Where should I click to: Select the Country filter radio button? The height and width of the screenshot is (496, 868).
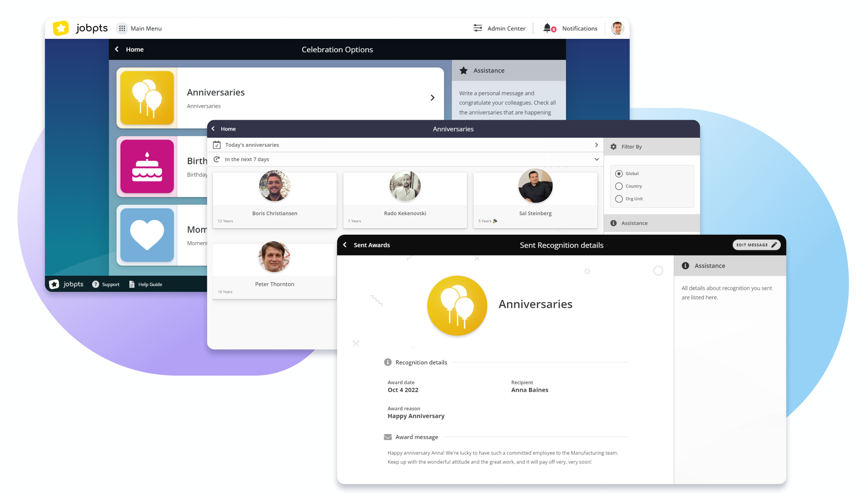619,186
